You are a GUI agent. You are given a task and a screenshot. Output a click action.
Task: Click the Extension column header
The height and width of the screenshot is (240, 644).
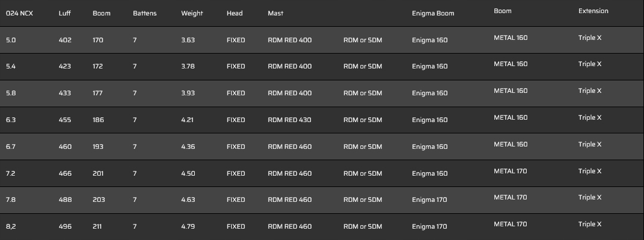pos(593,11)
